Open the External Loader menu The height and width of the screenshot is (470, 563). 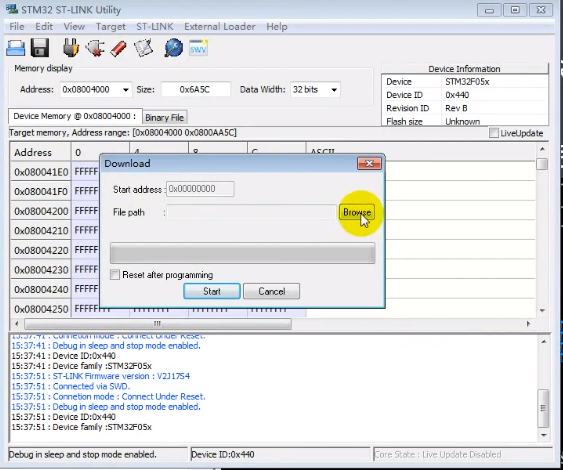click(x=220, y=27)
